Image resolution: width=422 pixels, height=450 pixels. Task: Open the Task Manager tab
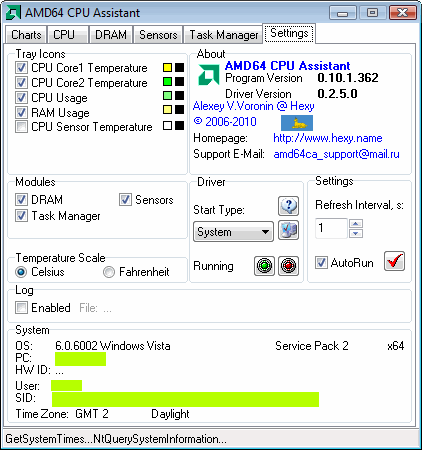(x=224, y=35)
